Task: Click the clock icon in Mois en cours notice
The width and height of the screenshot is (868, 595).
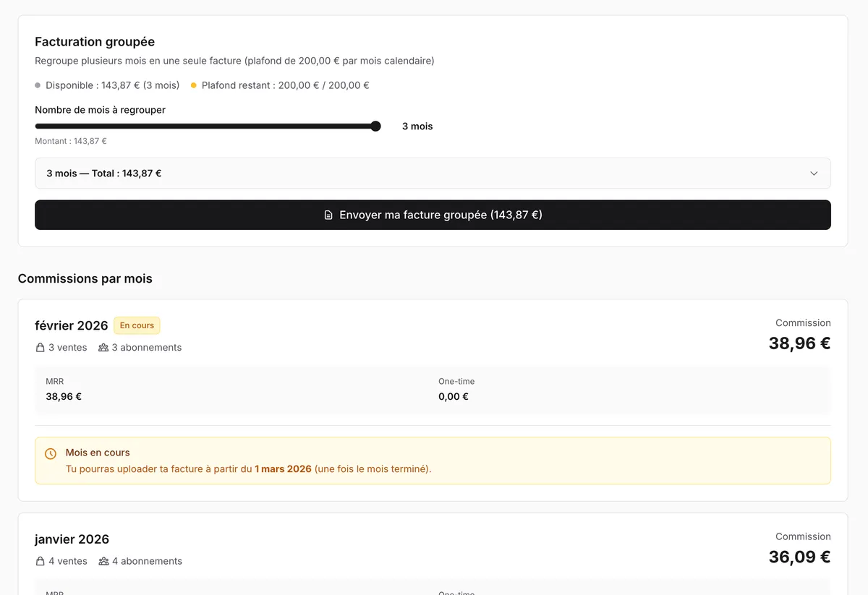Action: (51, 454)
